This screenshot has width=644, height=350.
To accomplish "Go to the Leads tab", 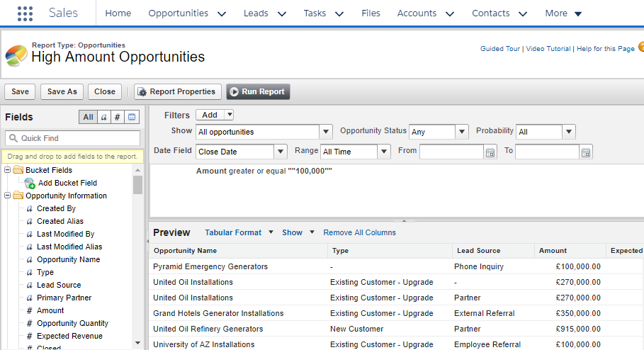I will pyautogui.click(x=256, y=13).
